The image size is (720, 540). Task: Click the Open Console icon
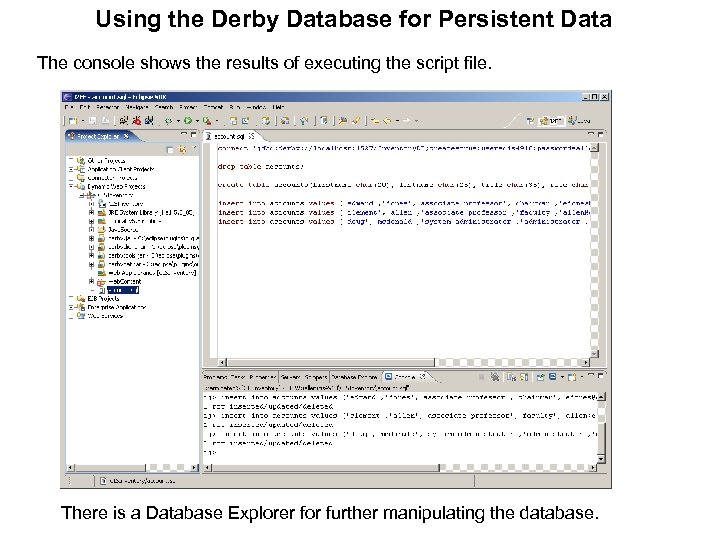(572, 377)
